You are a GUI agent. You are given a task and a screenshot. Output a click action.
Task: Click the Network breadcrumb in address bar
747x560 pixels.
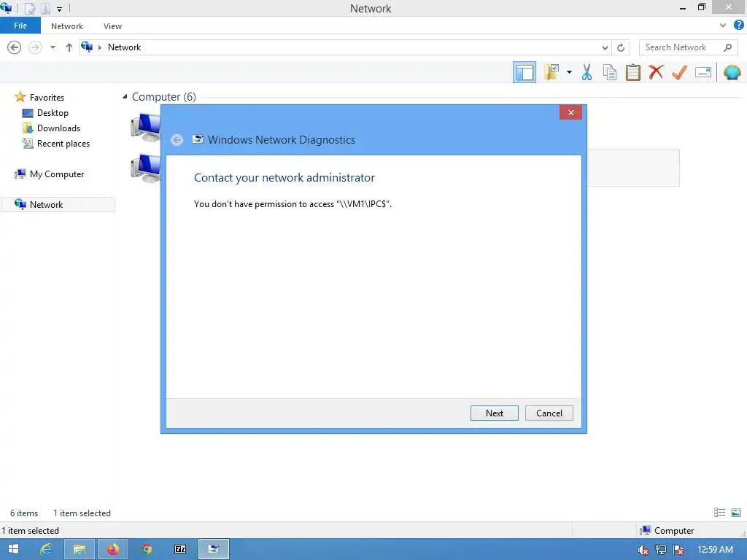124,47
